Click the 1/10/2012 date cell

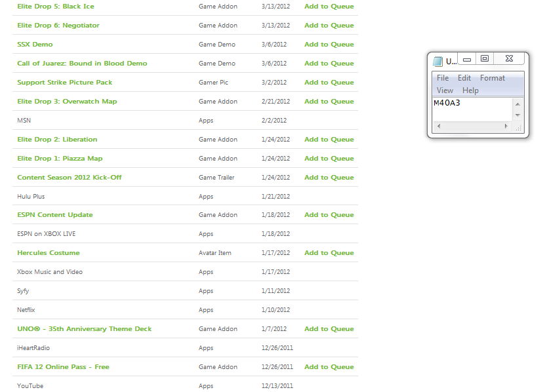tap(275, 310)
